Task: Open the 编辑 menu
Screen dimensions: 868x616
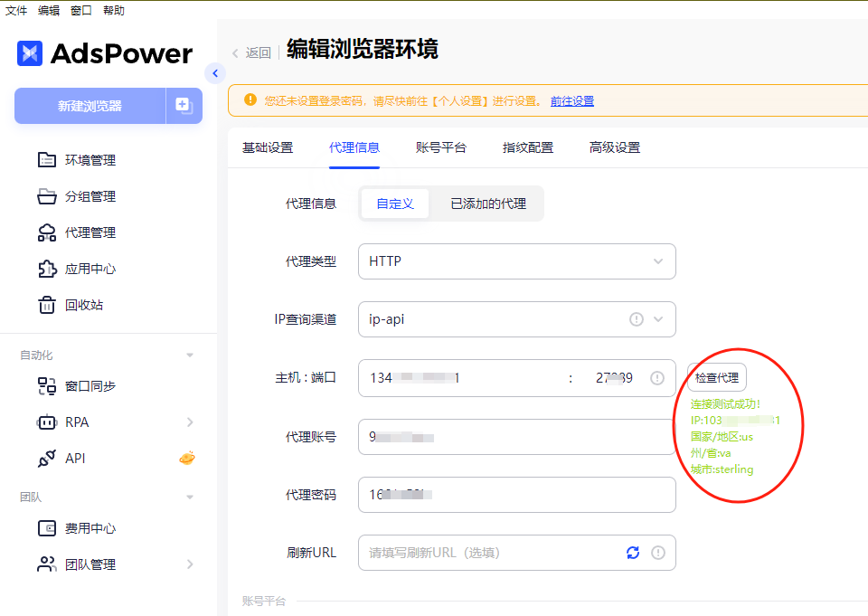Action: pos(49,10)
